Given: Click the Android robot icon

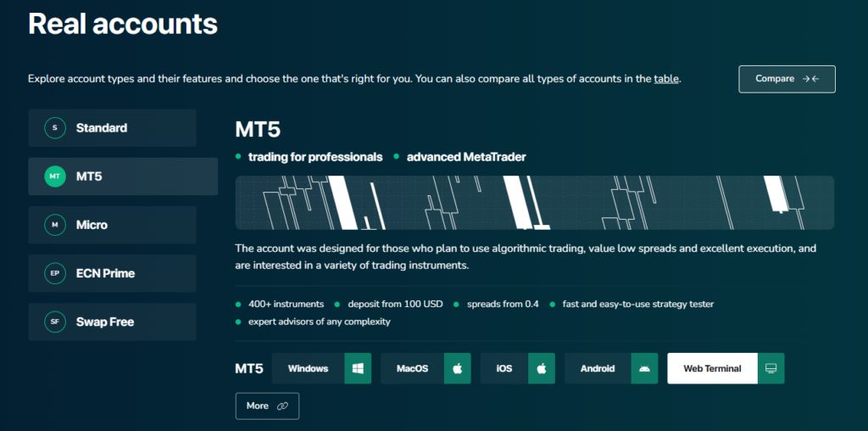Looking at the screenshot, I should [x=644, y=368].
